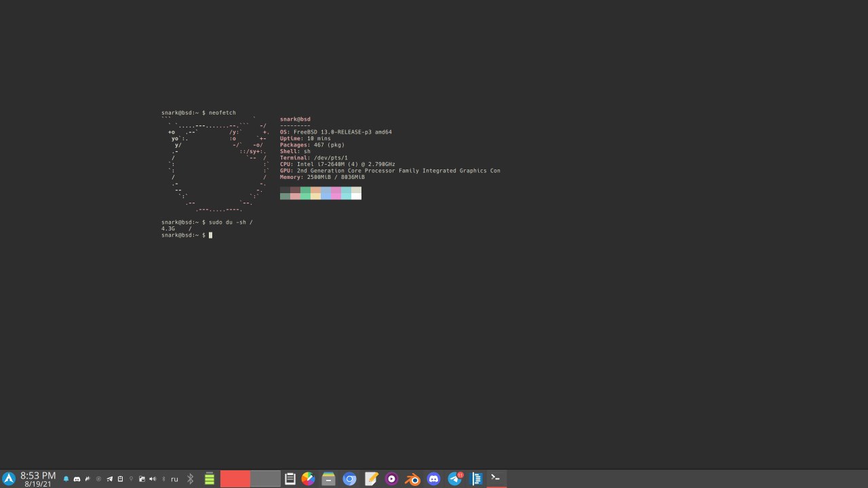Open the notifications bell tray icon
868x488 pixels.
pyautogui.click(x=66, y=479)
